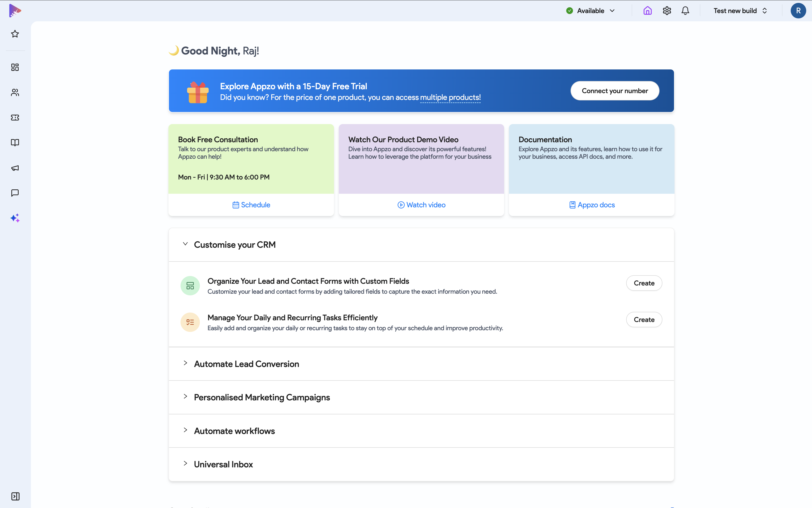Screen dimensions: 812x508
Task: Click Create for daily and recurring tasks
Action: [644, 320]
